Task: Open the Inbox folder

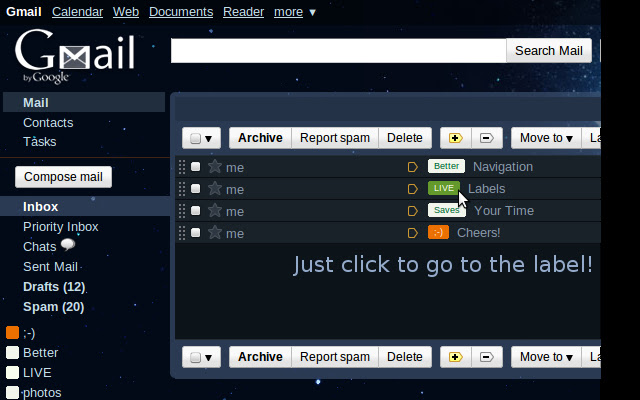Action: click(40, 207)
